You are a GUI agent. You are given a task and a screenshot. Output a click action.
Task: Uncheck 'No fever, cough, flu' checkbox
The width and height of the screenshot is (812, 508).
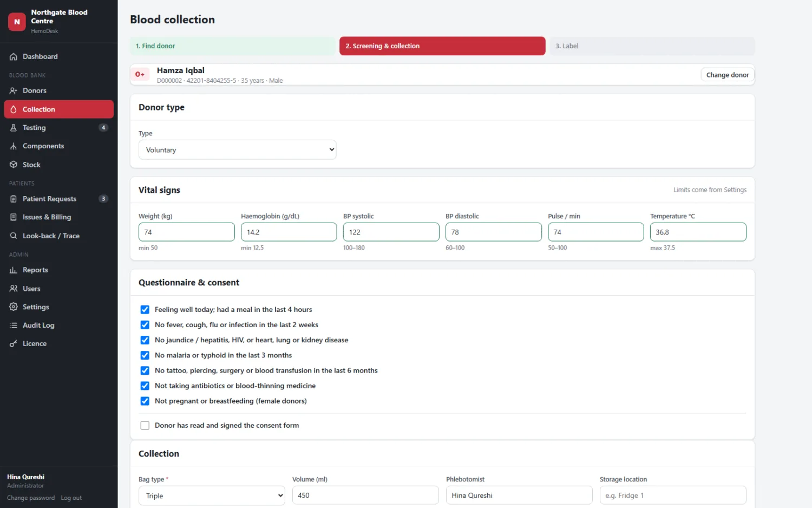(x=145, y=325)
